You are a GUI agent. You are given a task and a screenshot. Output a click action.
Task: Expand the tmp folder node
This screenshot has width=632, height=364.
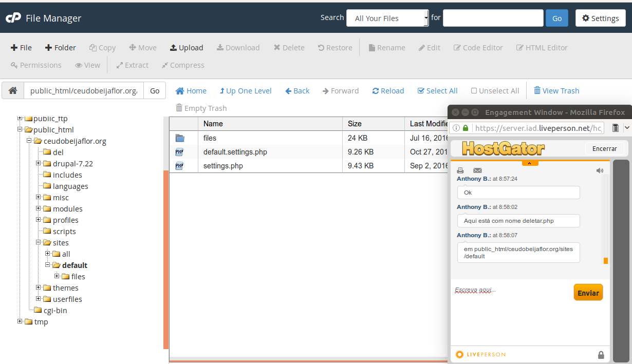pos(20,321)
